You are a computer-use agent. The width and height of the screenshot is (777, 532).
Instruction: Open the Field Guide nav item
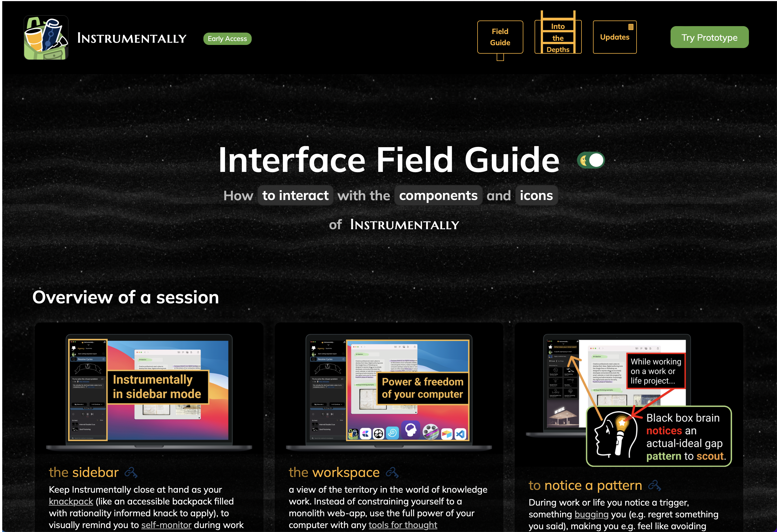(500, 37)
